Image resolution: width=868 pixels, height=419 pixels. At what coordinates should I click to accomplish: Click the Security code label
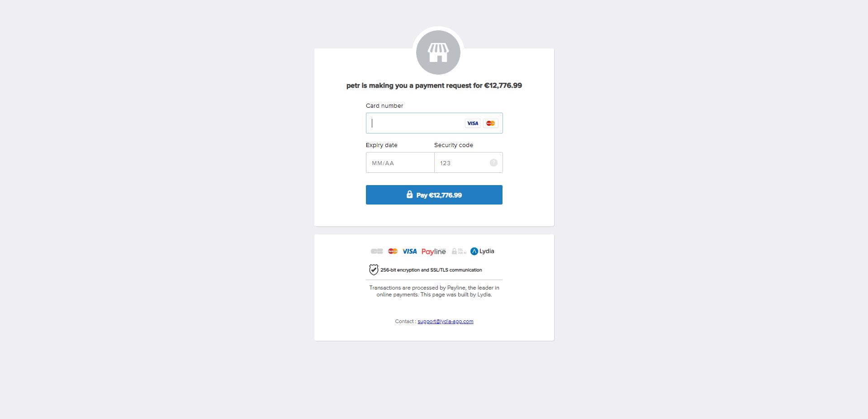pyautogui.click(x=454, y=145)
